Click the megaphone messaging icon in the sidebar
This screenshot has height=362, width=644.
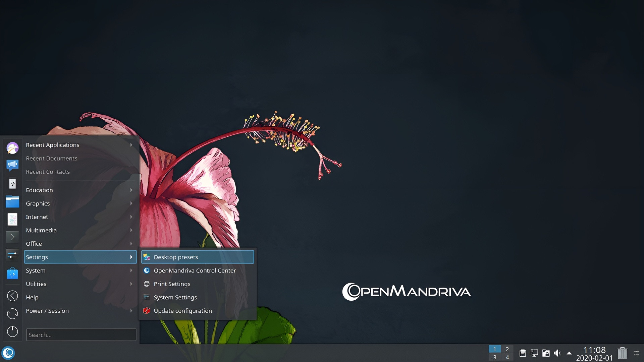tap(12, 165)
